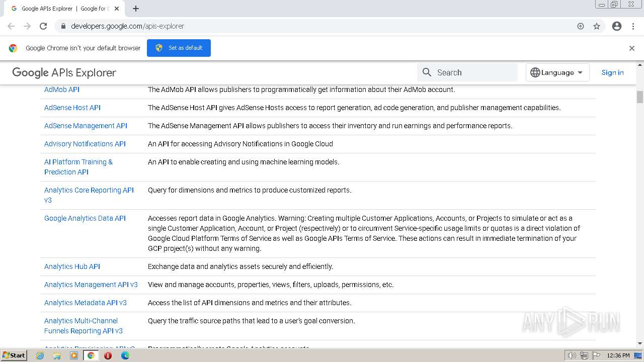Viewport: 644px width, 362px height.
Task: Open AI Platform Training & Prediction API
Action: pyautogui.click(x=78, y=167)
